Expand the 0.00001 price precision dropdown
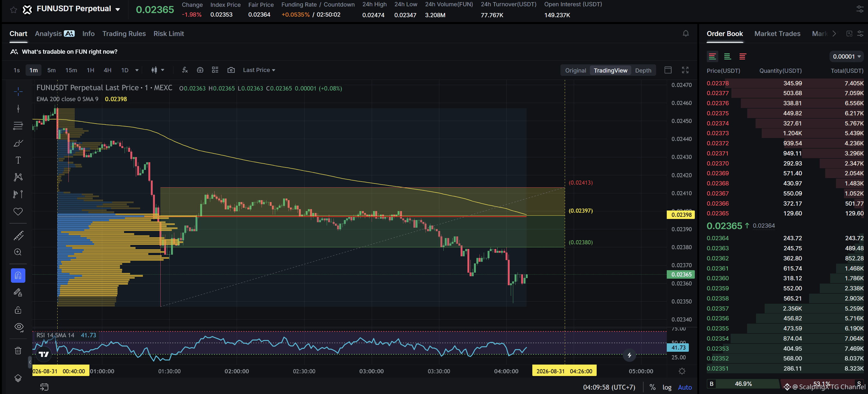Image resolution: width=868 pixels, height=394 pixels. pyautogui.click(x=847, y=56)
